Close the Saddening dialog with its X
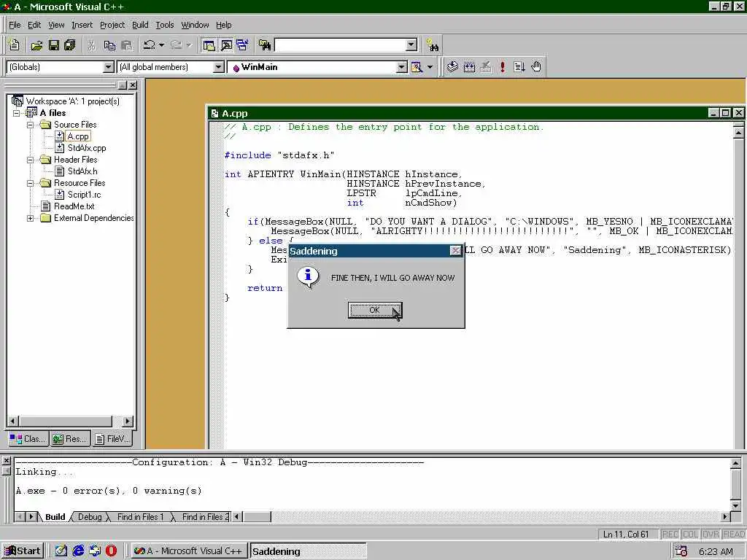The width and height of the screenshot is (747, 560). tap(455, 251)
